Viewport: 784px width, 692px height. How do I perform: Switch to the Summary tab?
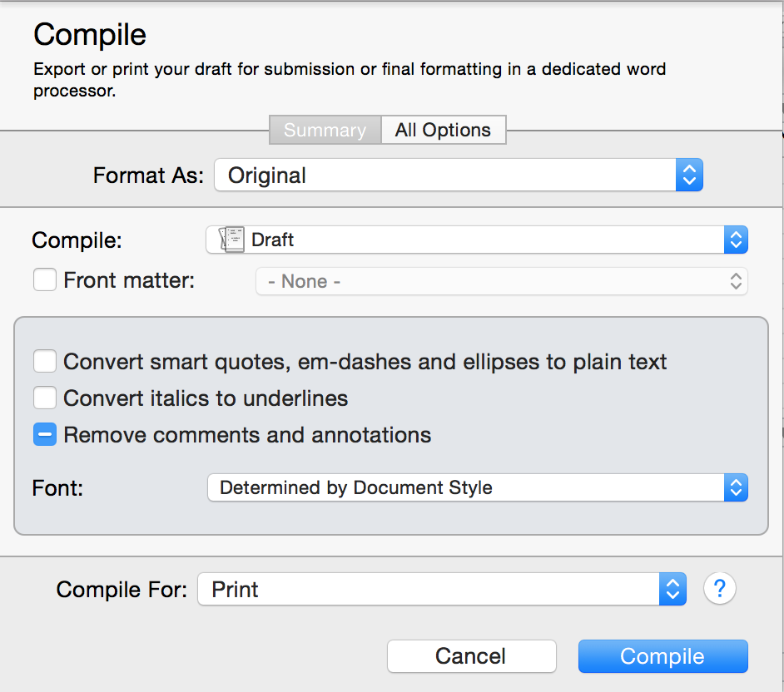tap(325, 131)
